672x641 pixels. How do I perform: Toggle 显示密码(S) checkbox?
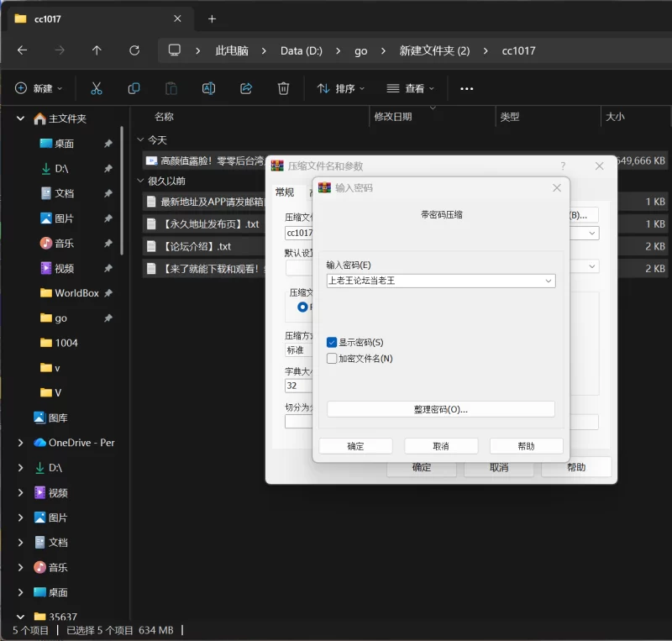(x=331, y=342)
